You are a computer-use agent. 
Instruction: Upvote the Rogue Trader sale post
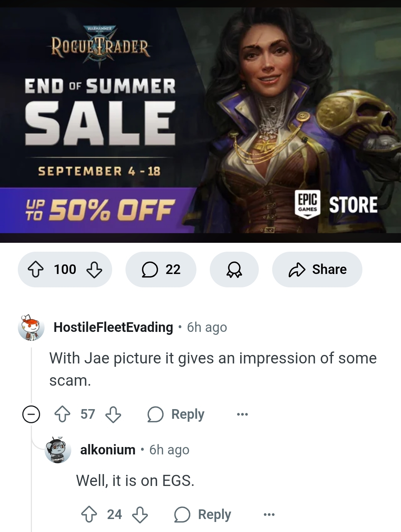coord(36,270)
